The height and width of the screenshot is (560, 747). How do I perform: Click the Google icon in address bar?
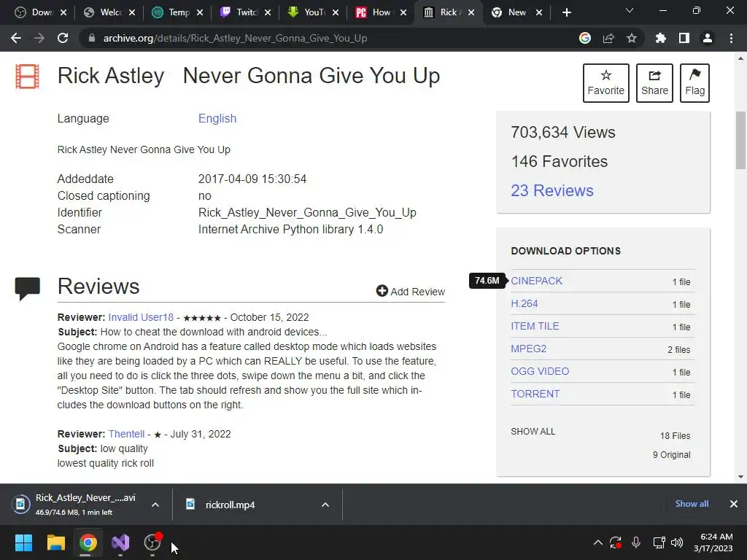click(x=585, y=38)
